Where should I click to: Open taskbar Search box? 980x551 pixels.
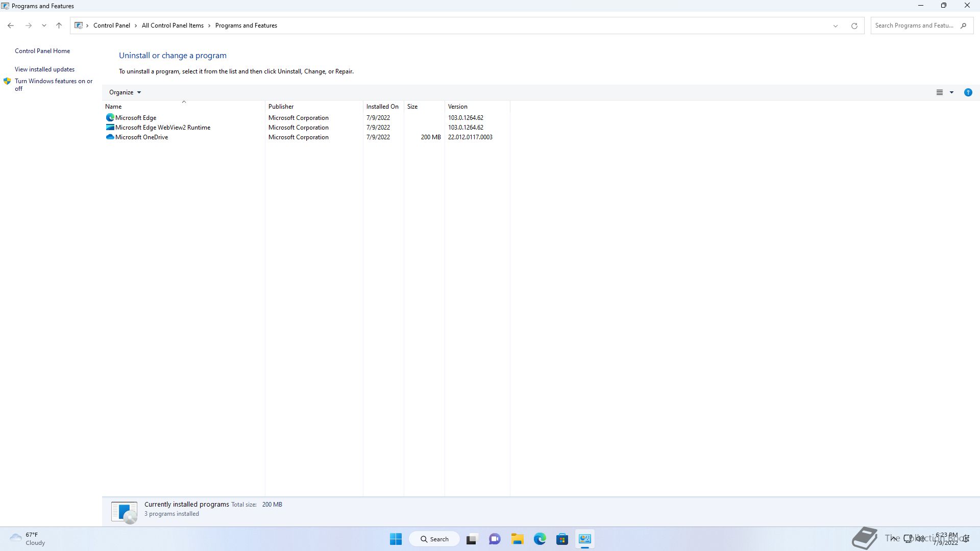pos(434,539)
